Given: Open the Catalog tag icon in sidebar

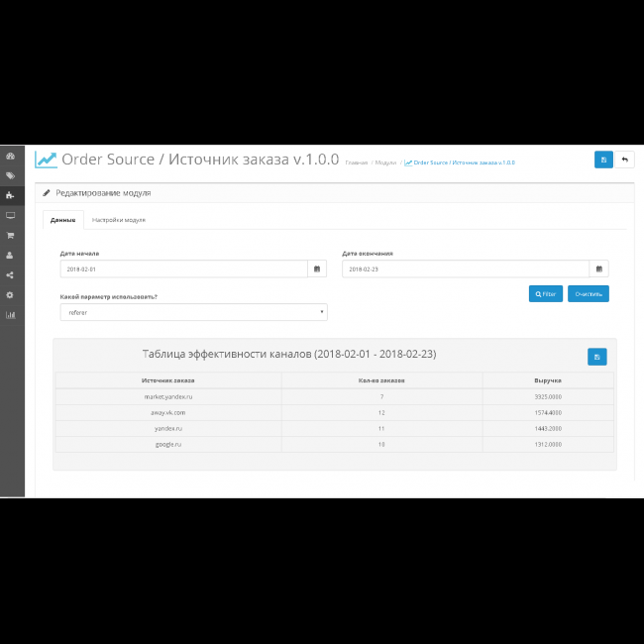Looking at the screenshot, I should click(x=10, y=175).
